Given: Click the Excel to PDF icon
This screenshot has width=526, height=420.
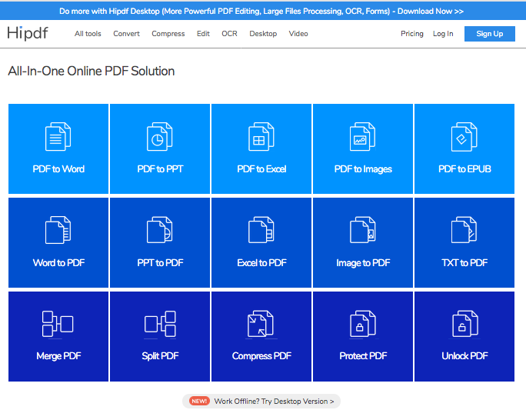Looking at the screenshot, I should click(261, 230).
